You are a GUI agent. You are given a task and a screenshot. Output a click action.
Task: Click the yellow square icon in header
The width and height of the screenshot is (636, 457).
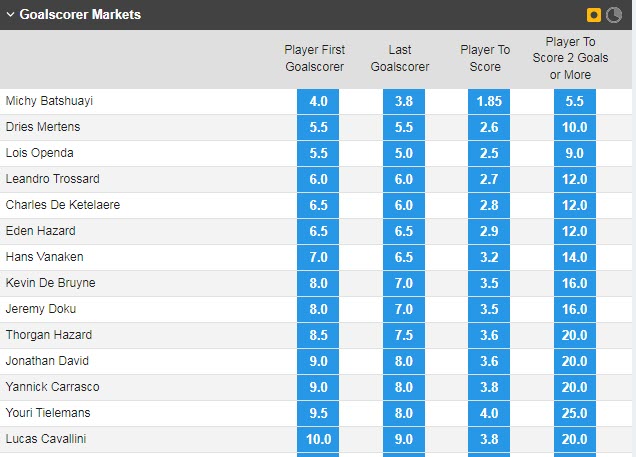click(x=594, y=15)
